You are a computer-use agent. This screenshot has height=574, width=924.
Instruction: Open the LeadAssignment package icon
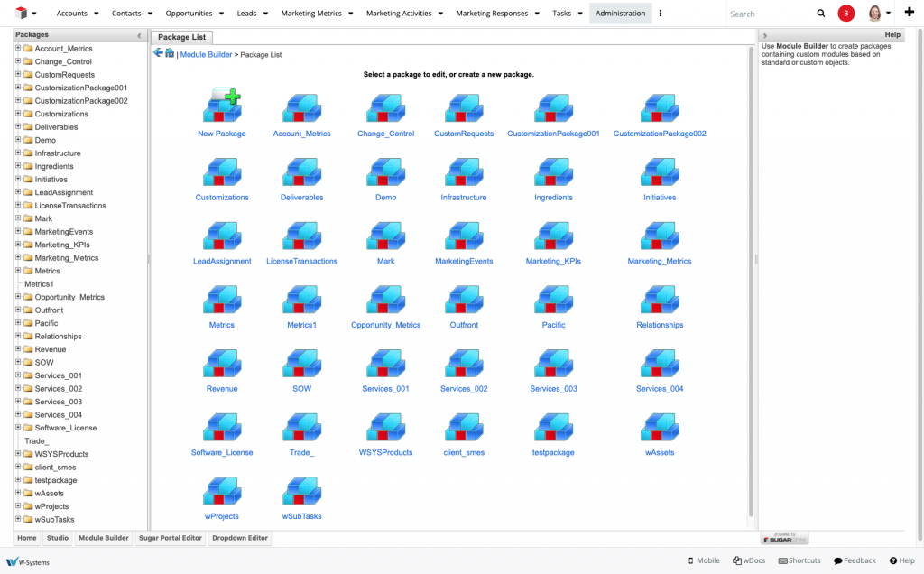pyautogui.click(x=222, y=236)
